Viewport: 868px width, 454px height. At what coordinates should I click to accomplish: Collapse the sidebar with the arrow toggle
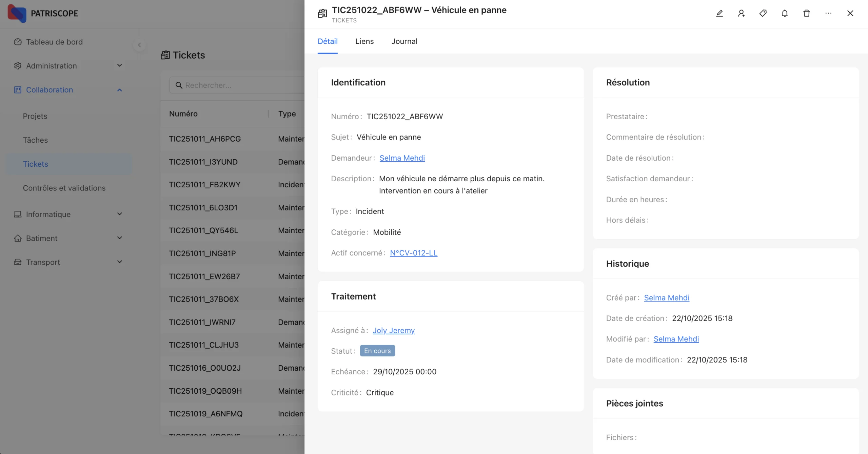(x=139, y=45)
